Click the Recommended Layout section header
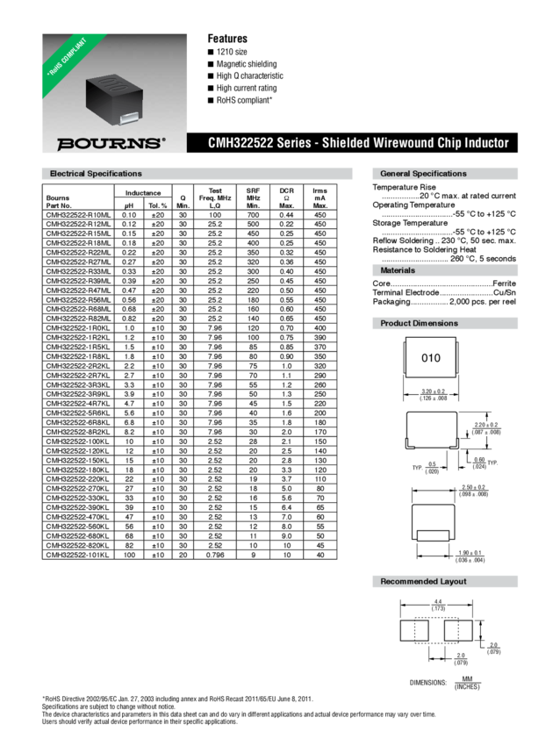The image size is (560, 746). (x=445, y=581)
